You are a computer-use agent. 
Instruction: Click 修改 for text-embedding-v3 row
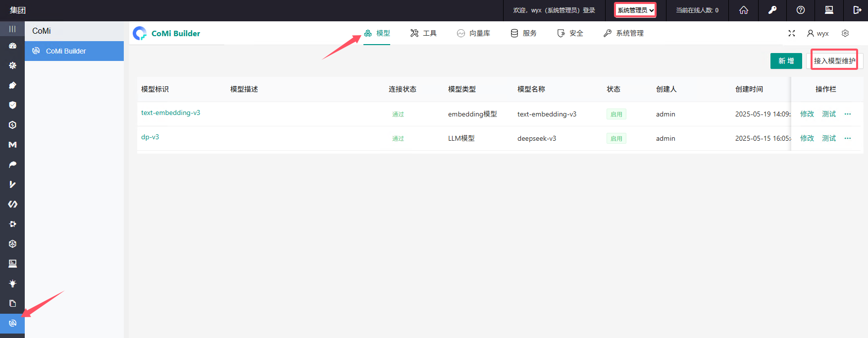pyautogui.click(x=807, y=114)
